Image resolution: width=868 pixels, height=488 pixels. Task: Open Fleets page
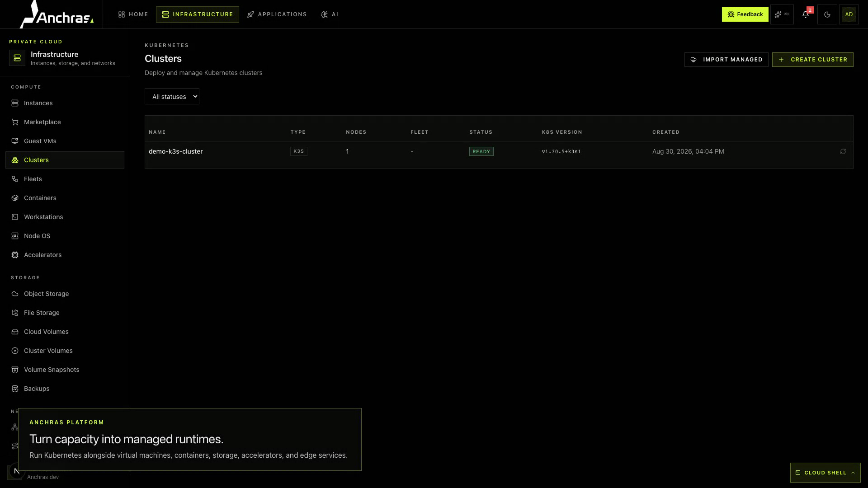coord(65,179)
